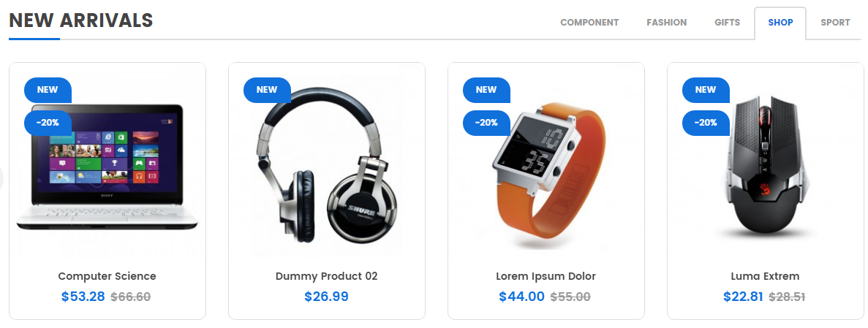Image resolution: width=868 pixels, height=328 pixels.
Task: Open the Dummy Product 02 link
Action: 327,276
